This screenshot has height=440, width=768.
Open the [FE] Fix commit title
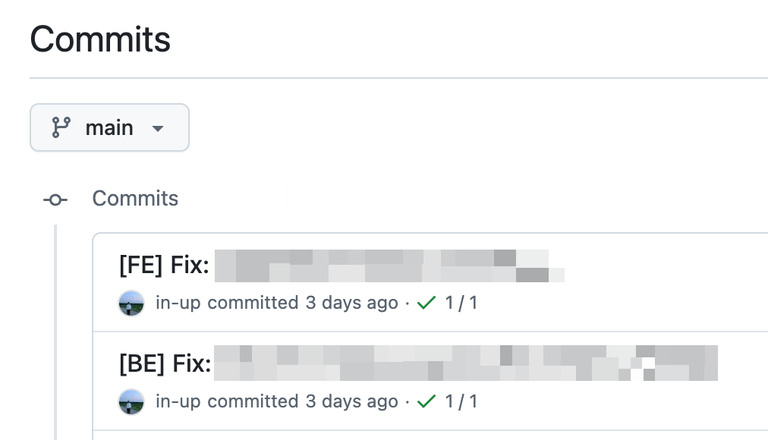click(x=164, y=267)
